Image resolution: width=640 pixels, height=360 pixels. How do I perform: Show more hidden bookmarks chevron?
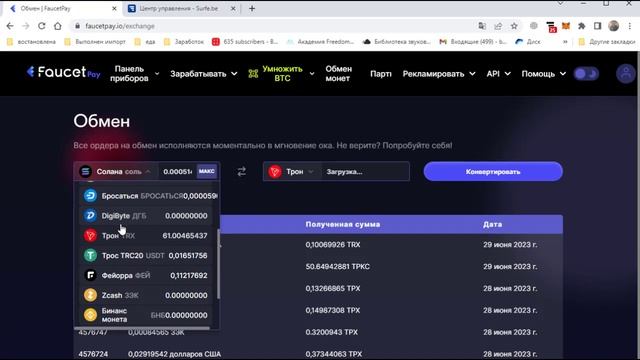pos(565,42)
